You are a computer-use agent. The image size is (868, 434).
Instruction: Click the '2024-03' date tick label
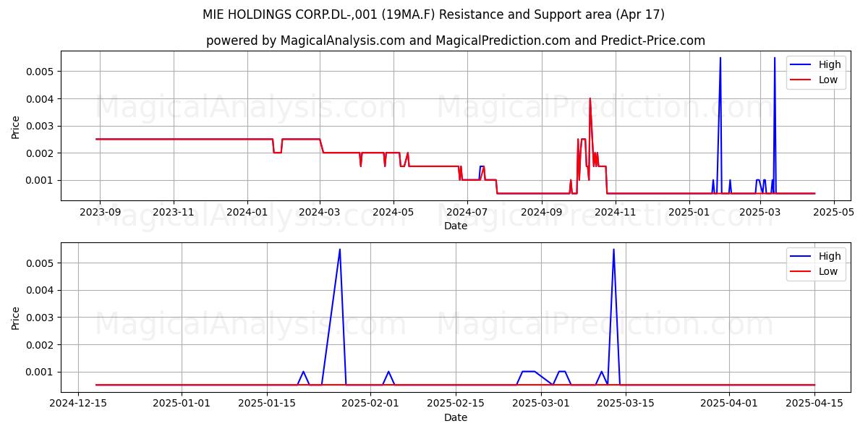coord(320,213)
